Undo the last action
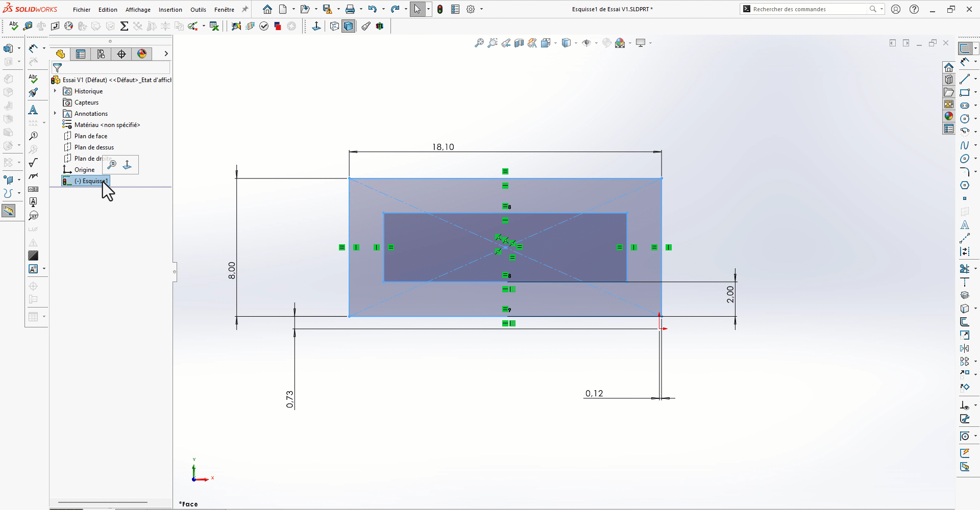This screenshot has width=980, height=510. [373, 9]
